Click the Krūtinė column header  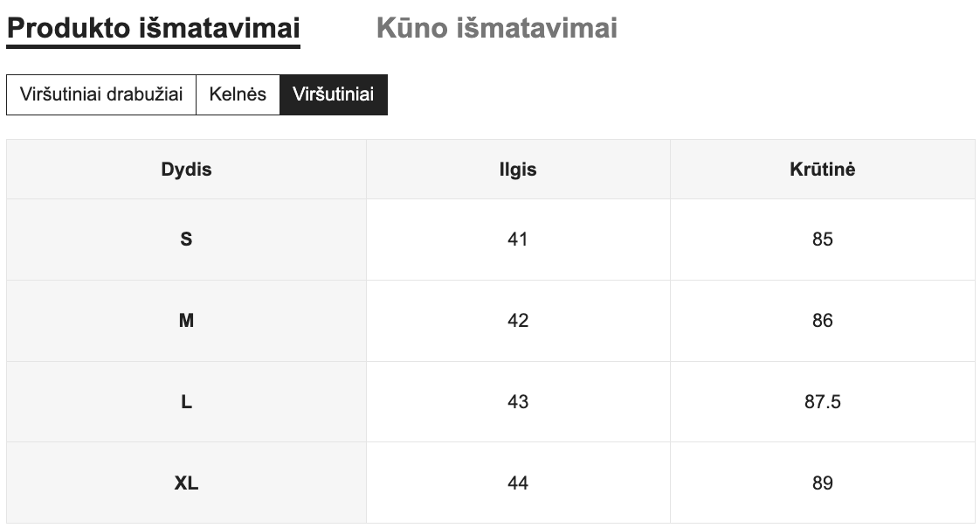[823, 170]
